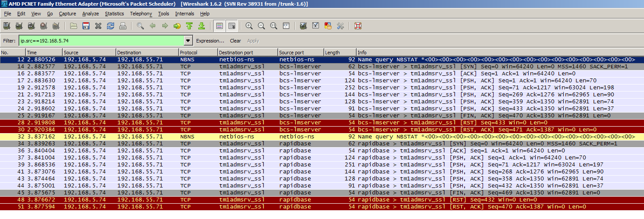Open capture options from the toolbar

19,26
